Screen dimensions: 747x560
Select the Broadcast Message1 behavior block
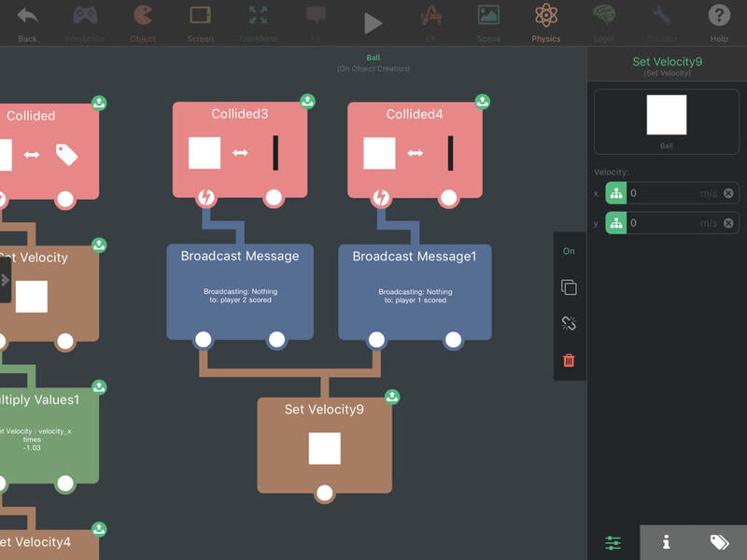[x=415, y=292]
